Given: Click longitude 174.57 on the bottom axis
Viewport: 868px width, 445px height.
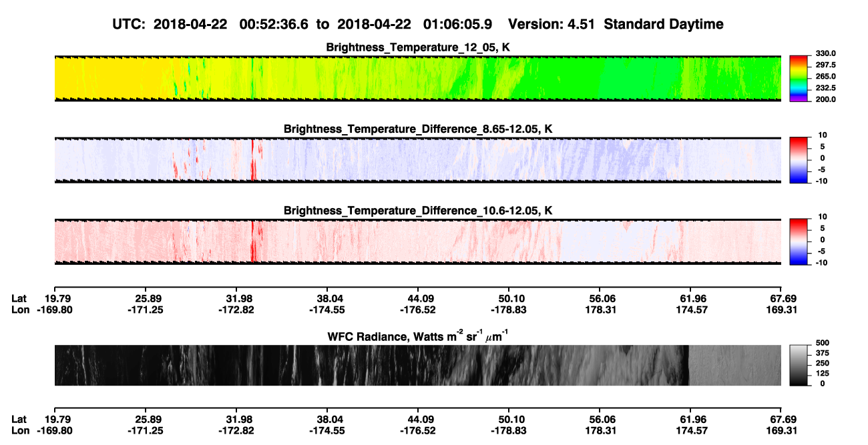Looking at the screenshot, I should pos(690,430).
